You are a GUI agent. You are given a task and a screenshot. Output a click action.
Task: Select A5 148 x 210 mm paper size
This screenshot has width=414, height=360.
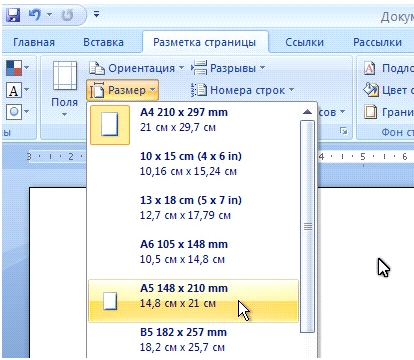(193, 301)
